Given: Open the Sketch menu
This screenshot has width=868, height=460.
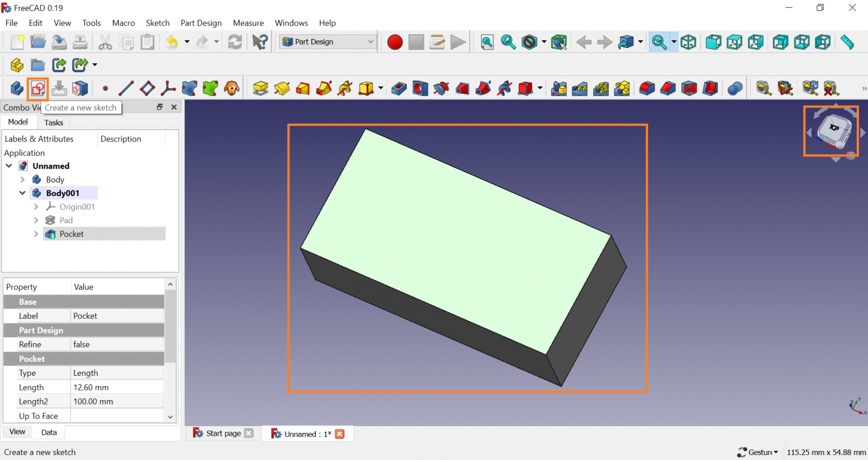Looking at the screenshot, I should (x=157, y=23).
